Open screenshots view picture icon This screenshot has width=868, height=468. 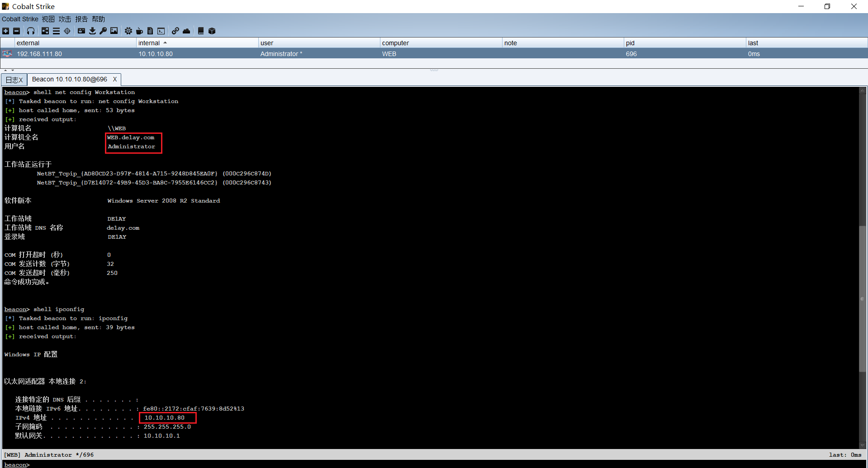coord(114,31)
